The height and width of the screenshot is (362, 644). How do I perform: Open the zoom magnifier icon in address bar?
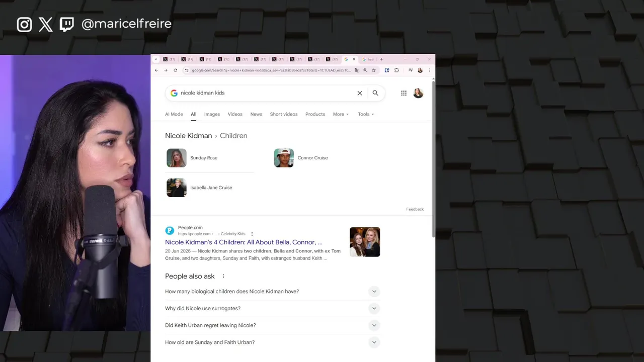pyautogui.click(x=365, y=70)
